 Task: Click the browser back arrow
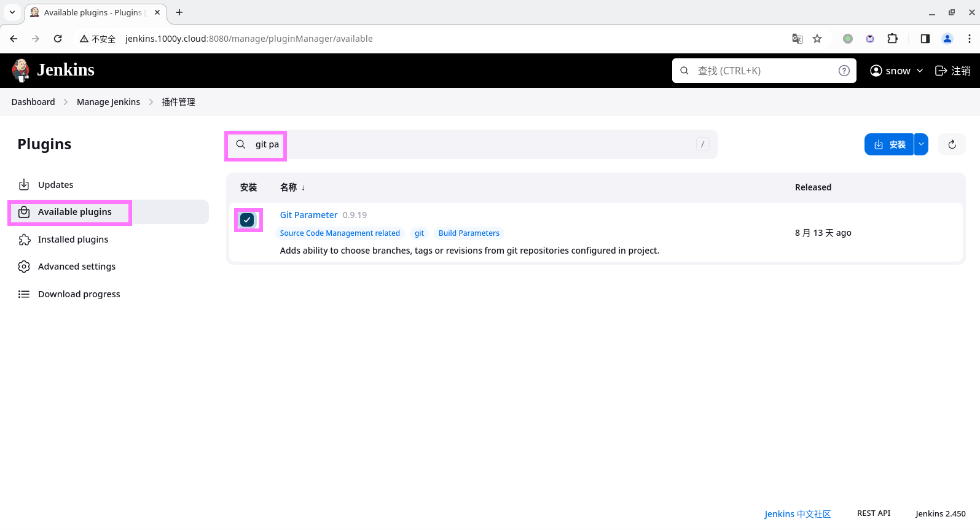[x=14, y=39]
